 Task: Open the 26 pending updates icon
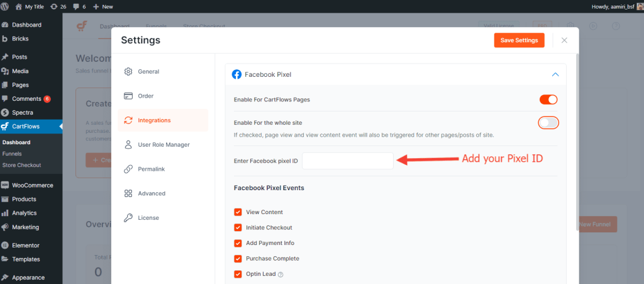click(x=58, y=6)
